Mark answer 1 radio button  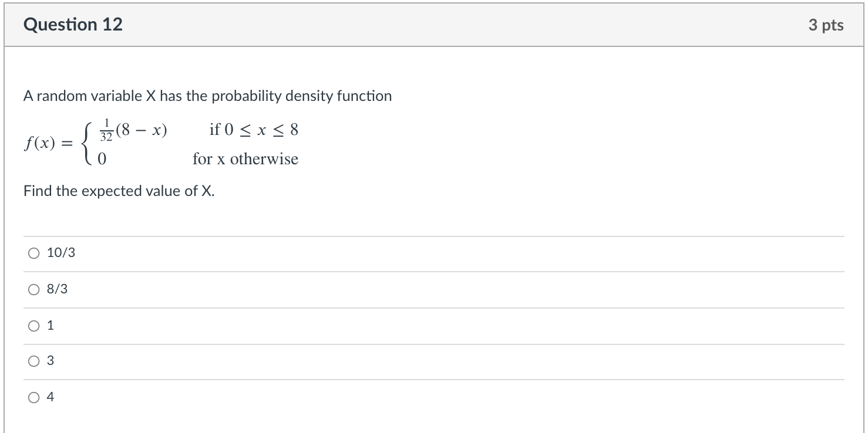33,326
